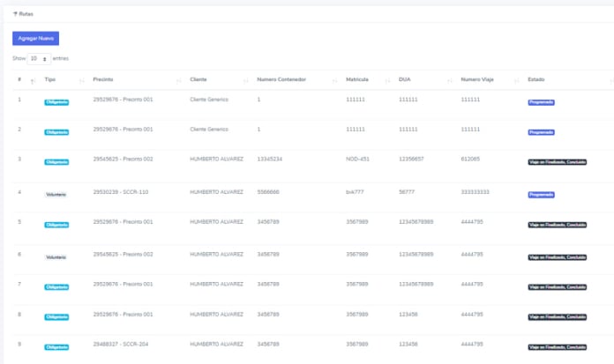Screen dimensions: 614x364
Task: Sort by Cliente column sort icon
Action: (244, 81)
